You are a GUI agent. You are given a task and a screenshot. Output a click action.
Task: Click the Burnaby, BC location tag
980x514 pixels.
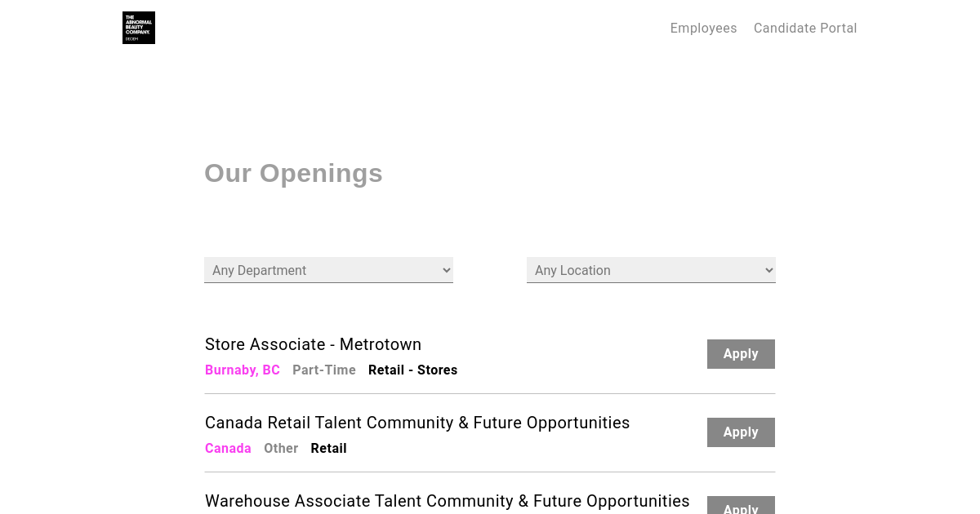(243, 370)
